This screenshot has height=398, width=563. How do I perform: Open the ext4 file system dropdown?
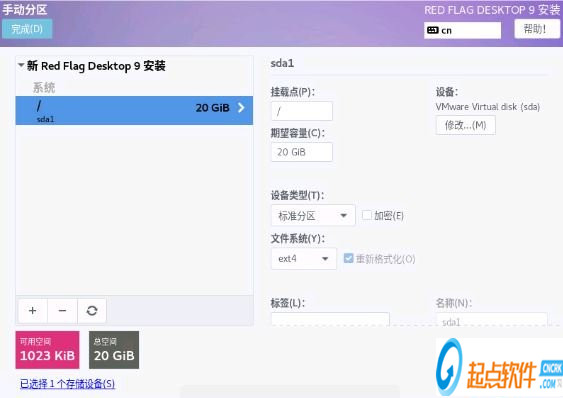304,259
